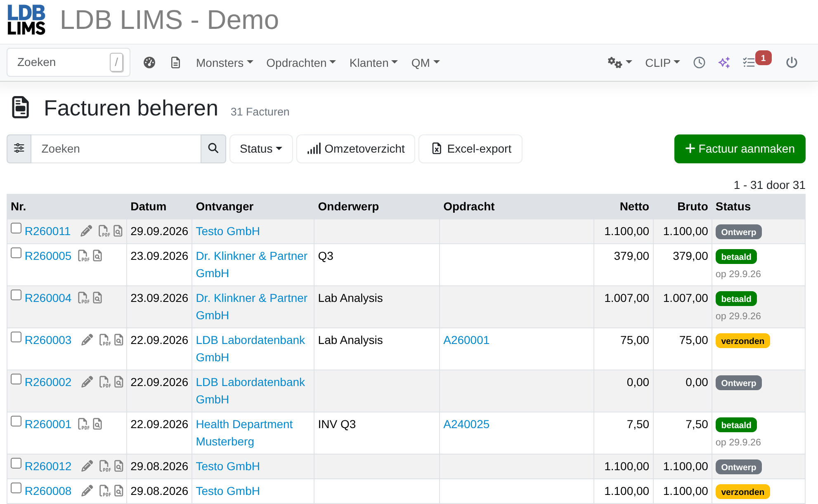Expand the Monsters dropdown menu
The width and height of the screenshot is (818, 504).
coord(225,63)
